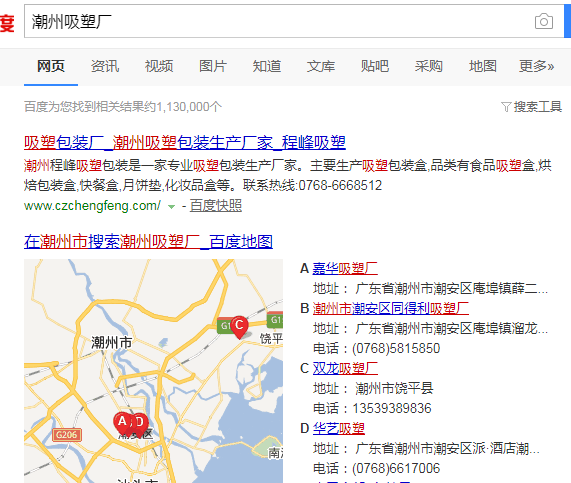Click map marker A
Image resolution: width=571 pixels, height=483 pixels.
pyautogui.click(x=122, y=423)
